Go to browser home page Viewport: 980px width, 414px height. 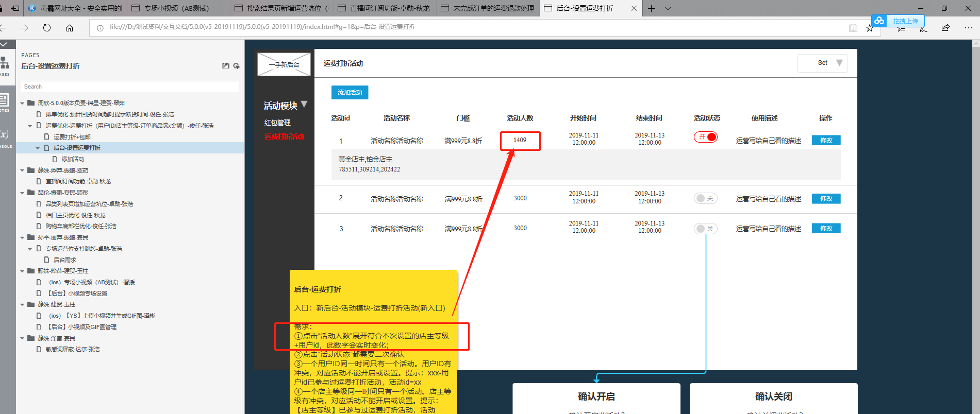coord(70,28)
